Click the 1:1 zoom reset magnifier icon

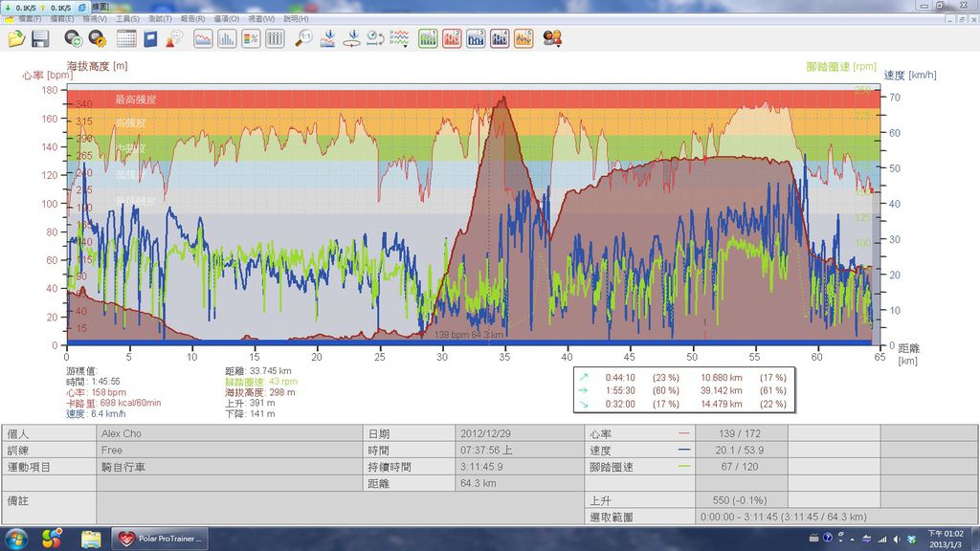coord(303,39)
